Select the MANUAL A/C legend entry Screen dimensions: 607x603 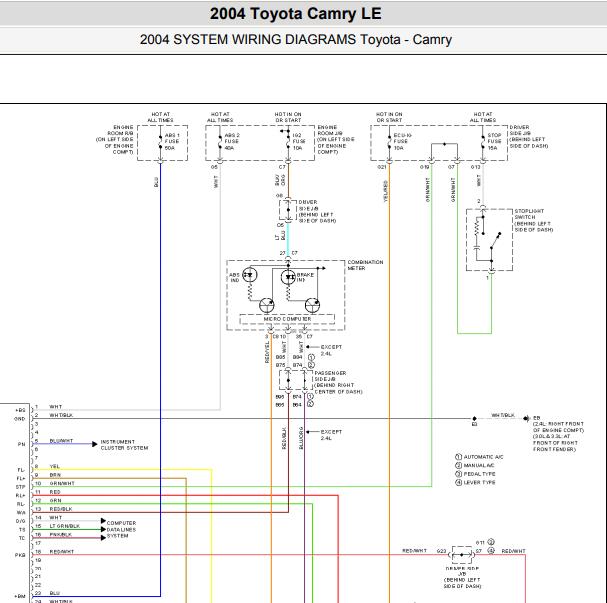click(x=475, y=466)
